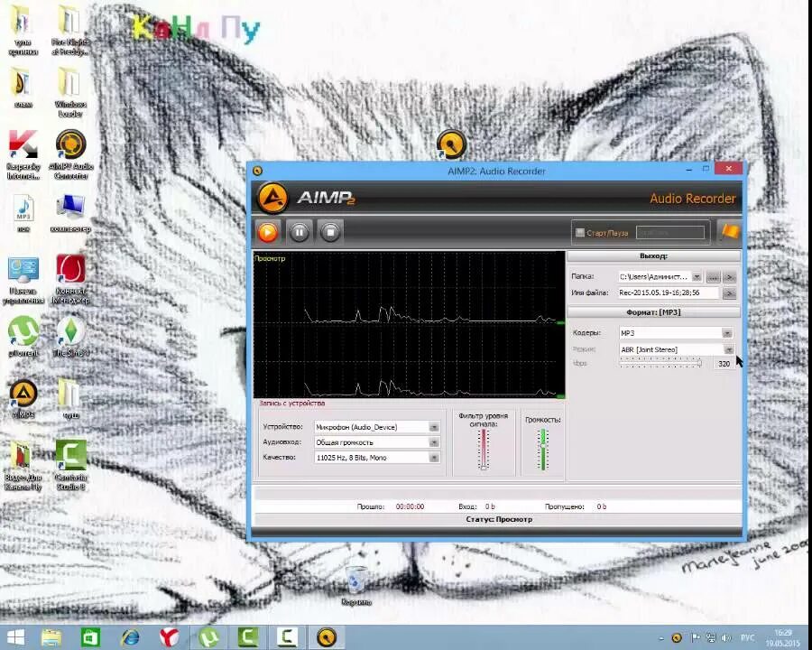
Task: Open Windows Store from the taskbar
Action: [90, 637]
